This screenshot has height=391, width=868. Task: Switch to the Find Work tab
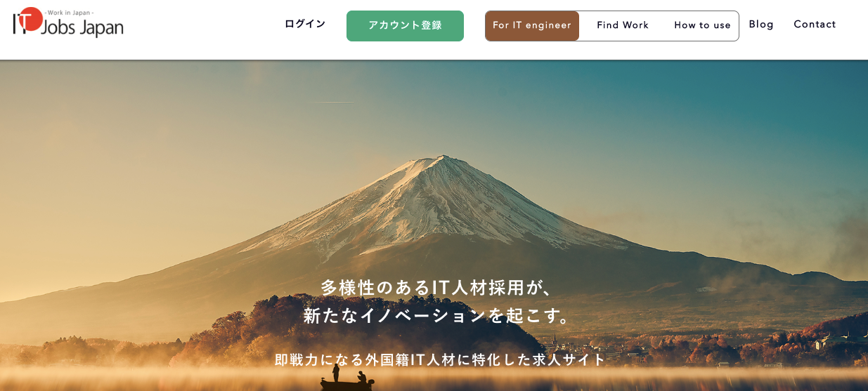point(623,26)
